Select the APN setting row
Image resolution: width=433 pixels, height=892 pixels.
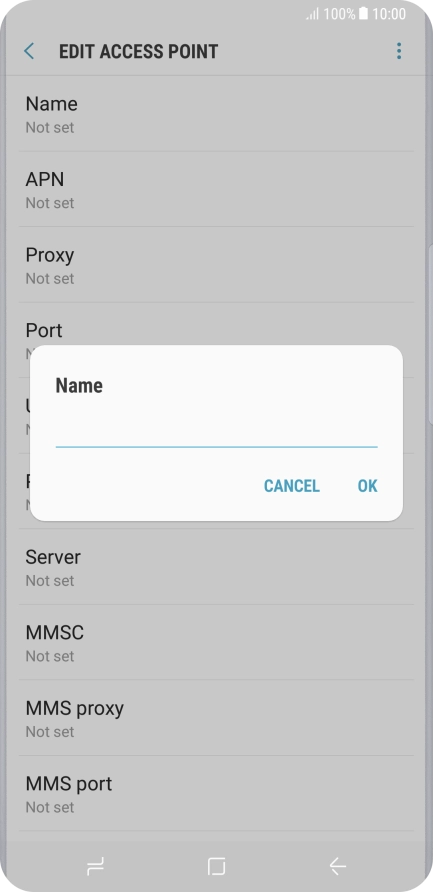216,189
